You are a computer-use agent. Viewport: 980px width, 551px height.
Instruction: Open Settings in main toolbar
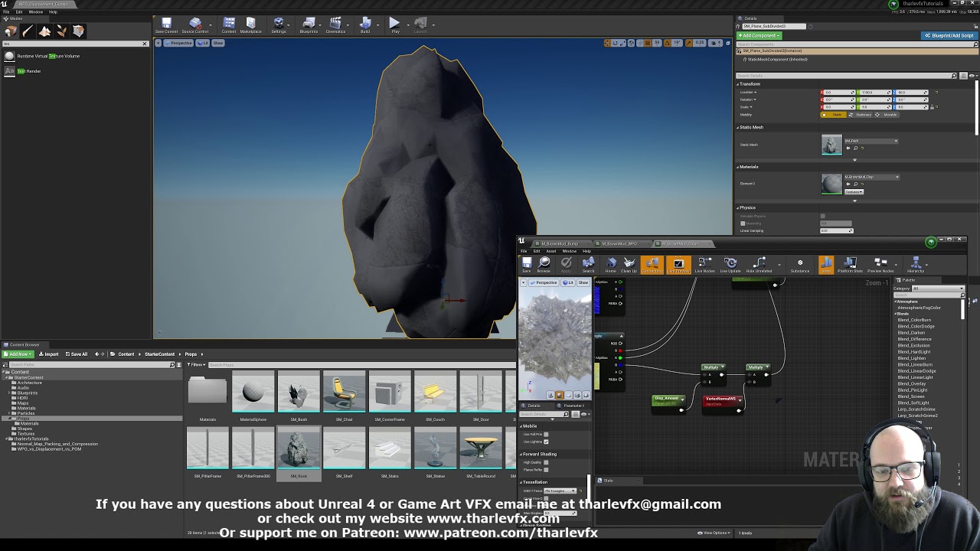(x=279, y=26)
